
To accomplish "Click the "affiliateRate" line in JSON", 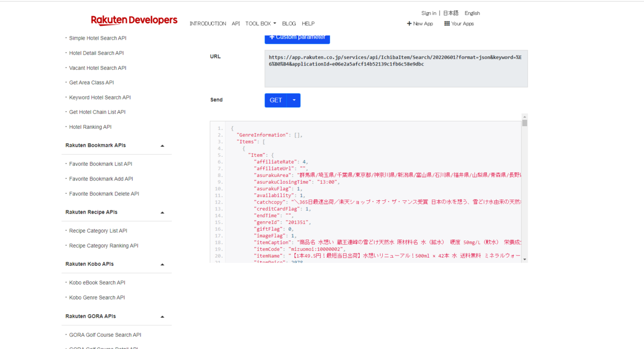I will click(x=281, y=162).
